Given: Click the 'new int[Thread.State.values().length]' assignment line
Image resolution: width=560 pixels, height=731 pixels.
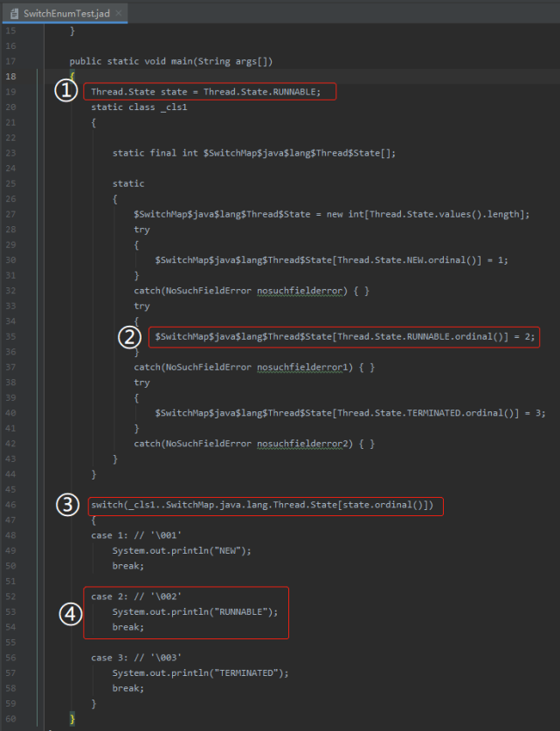Looking at the screenshot, I should 331,215.
